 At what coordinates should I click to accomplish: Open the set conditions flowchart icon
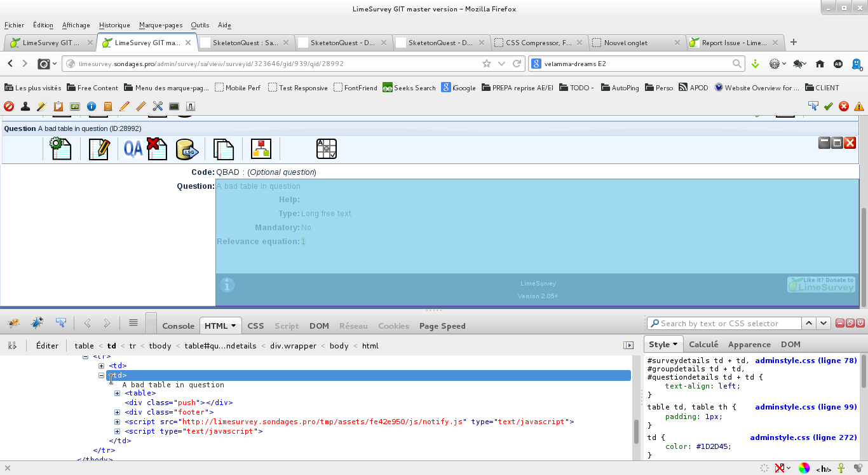coord(261,149)
